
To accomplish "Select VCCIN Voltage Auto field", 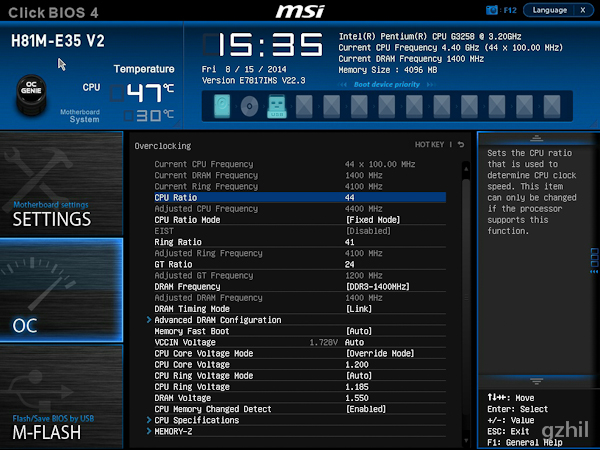I will 354,342.
